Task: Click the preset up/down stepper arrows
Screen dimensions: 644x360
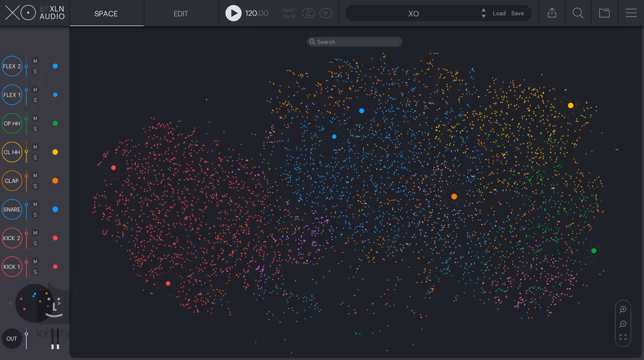Action: tap(483, 14)
